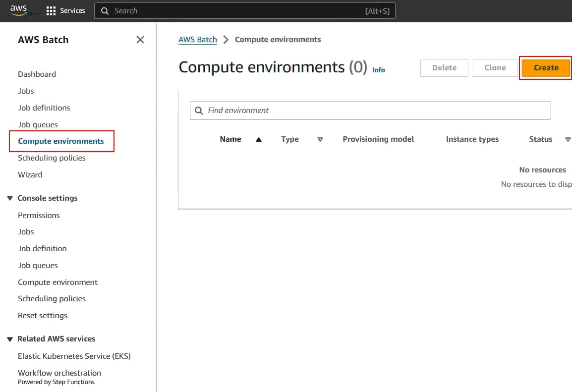
Task: Click the Clone button
Action: 495,68
